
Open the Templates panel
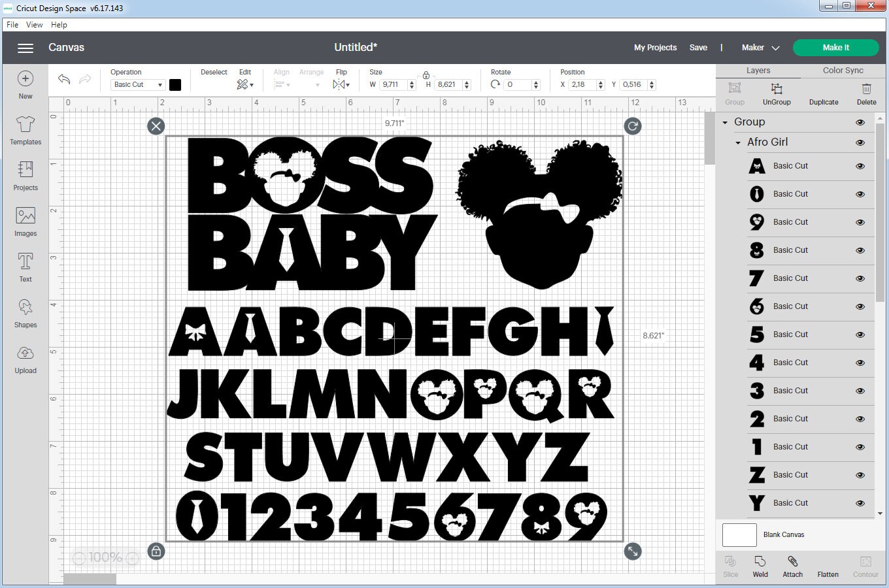coord(25,131)
